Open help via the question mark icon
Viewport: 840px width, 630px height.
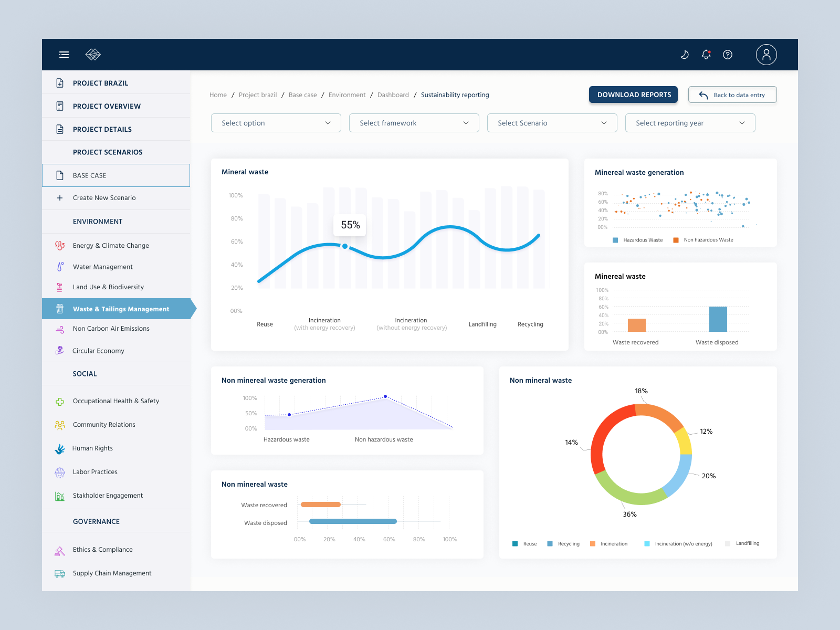728,54
